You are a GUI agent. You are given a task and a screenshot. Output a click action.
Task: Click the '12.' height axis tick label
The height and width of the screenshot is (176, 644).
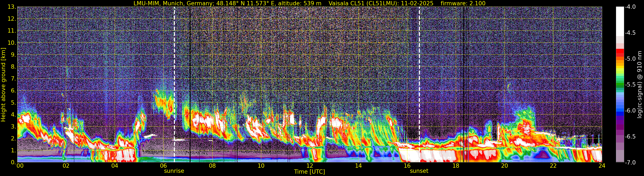coord(12,19)
